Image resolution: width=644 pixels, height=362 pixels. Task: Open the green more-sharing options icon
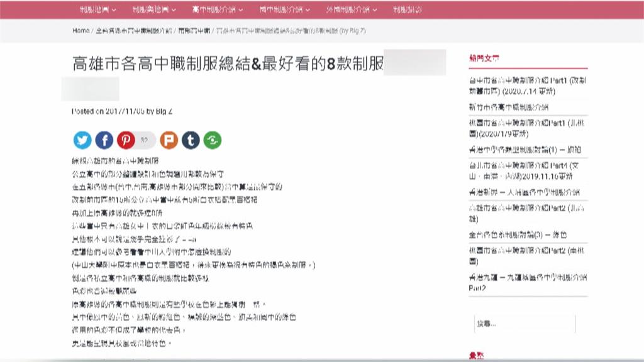point(213,140)
